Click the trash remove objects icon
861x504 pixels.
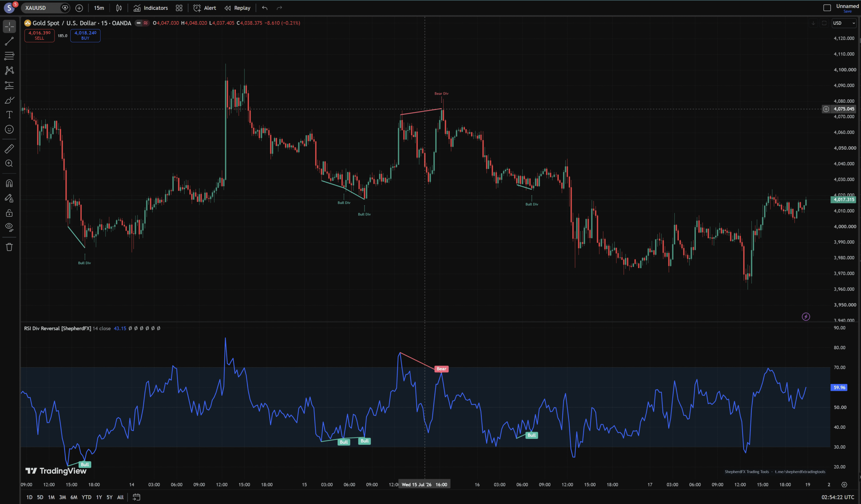click(x=9, y=247)
